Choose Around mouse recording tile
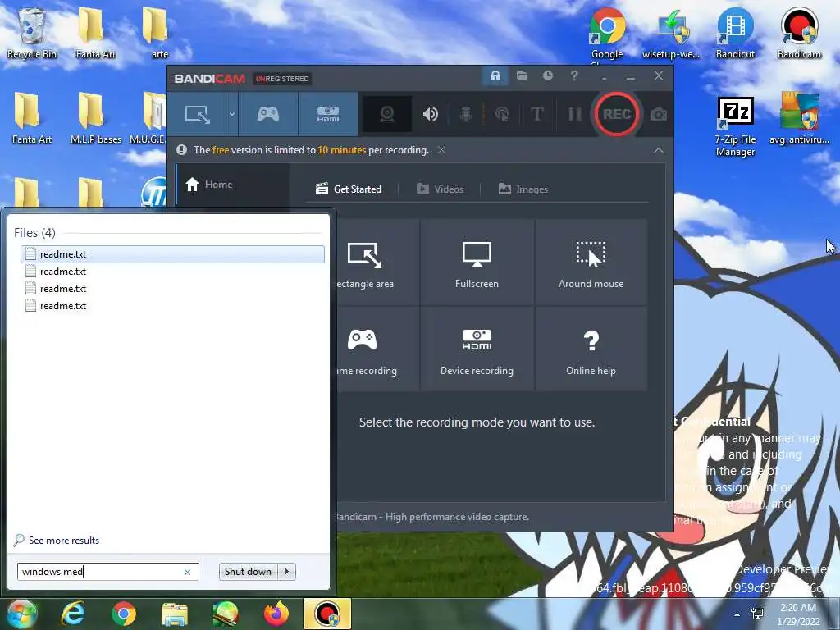Screen dimensions: 840x630 [591, 262]
